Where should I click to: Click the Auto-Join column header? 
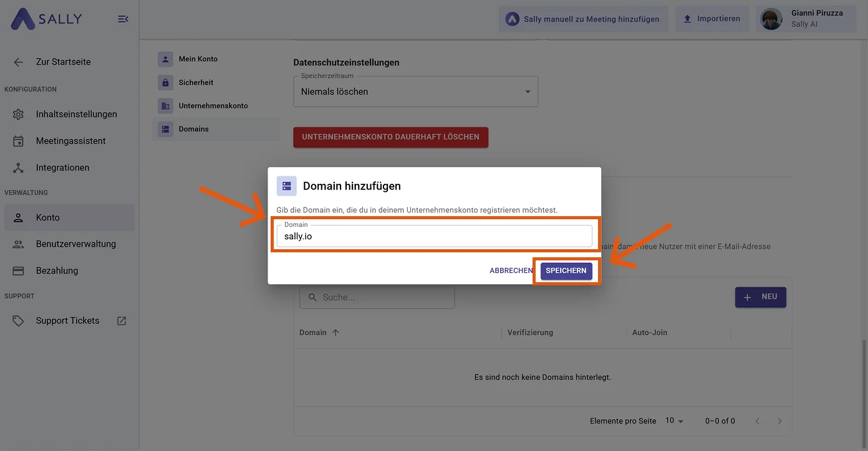[650, 333]
